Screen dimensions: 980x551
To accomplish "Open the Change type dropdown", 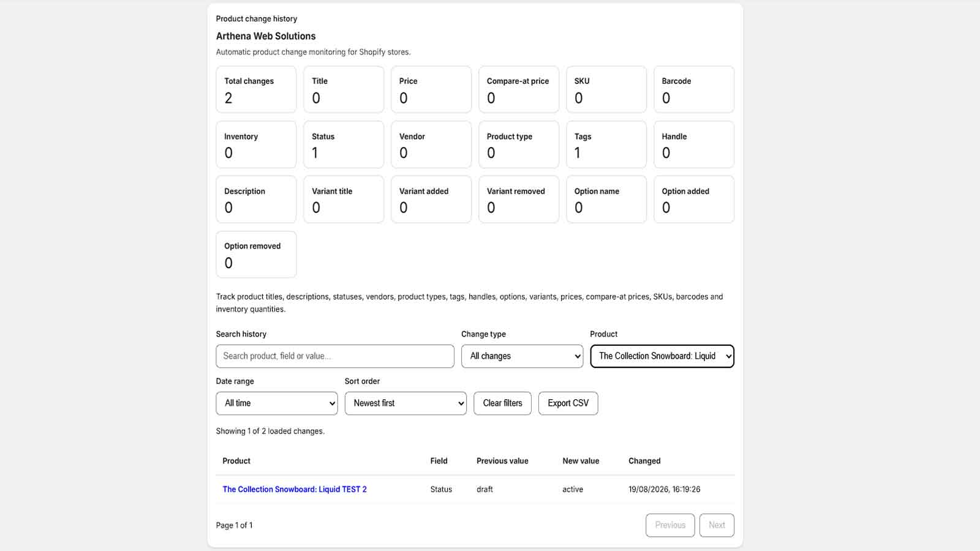I will 522,356.
